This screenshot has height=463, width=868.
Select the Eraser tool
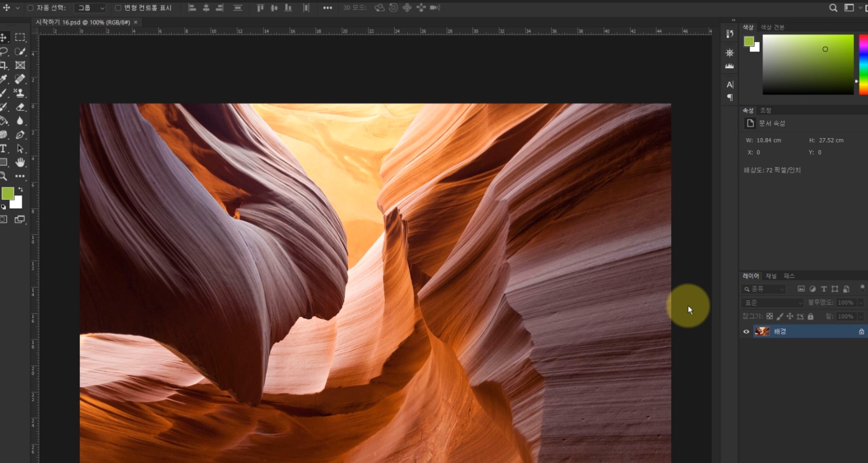click(x=20, y=107)
